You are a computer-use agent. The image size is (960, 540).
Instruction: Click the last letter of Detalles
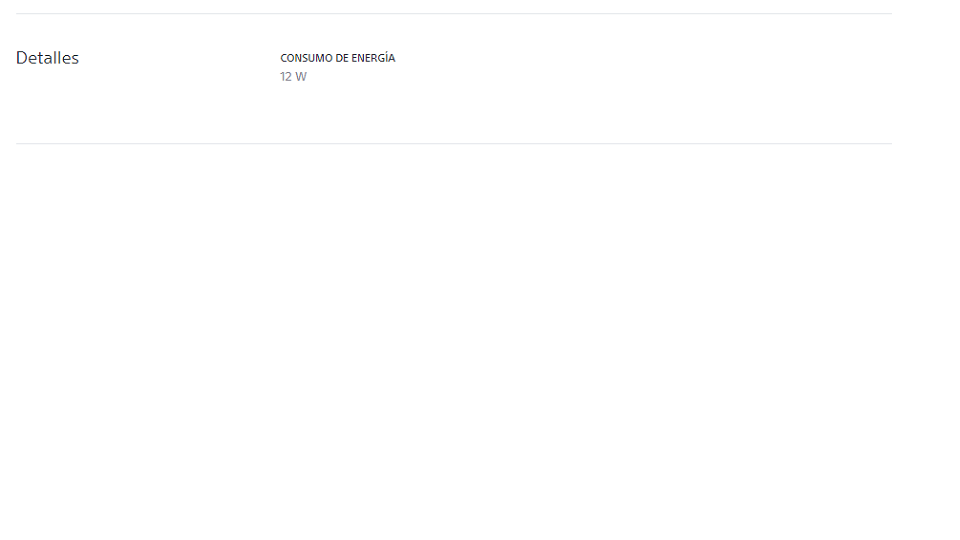[x=75, y=59]
